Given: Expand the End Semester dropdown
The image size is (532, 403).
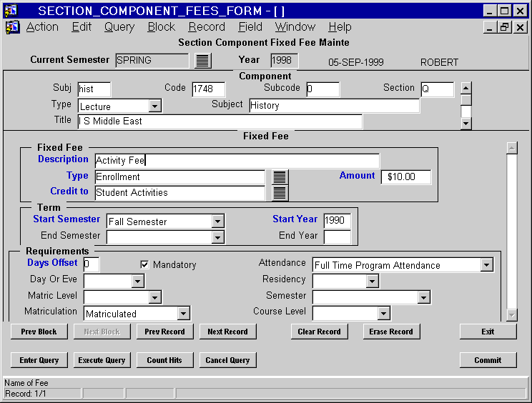Looking at the screenshot, I should [217, 237].
